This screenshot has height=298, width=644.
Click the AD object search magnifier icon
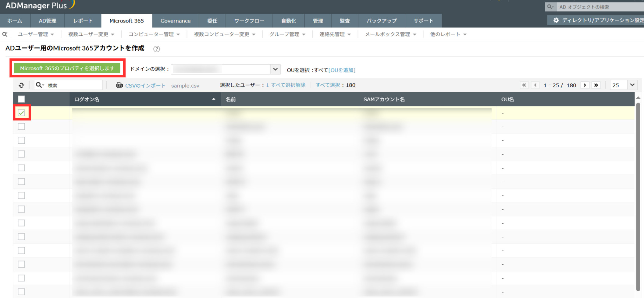[550, 7]
